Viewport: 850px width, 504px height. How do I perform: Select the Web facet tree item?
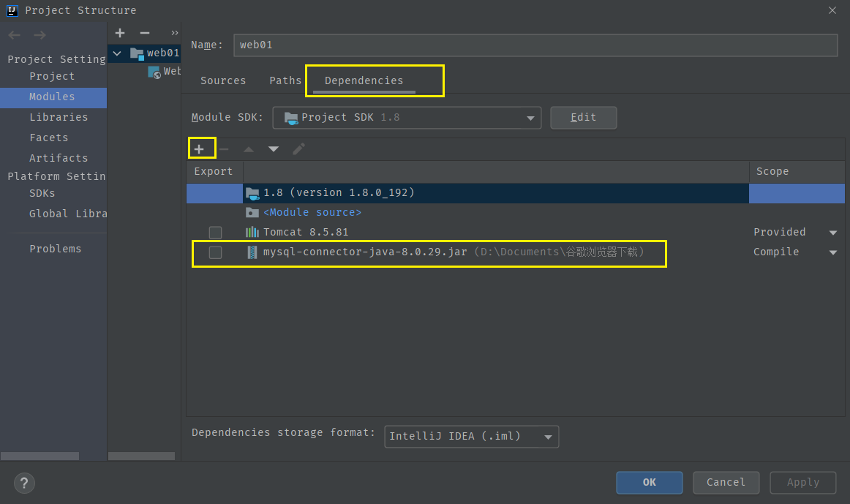click(x=165, y=72)
